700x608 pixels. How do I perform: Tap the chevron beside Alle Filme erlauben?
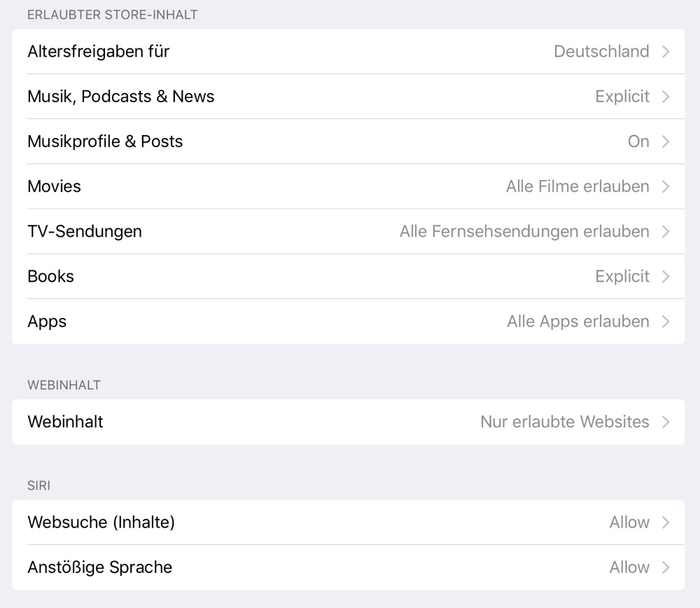(666, 186)
